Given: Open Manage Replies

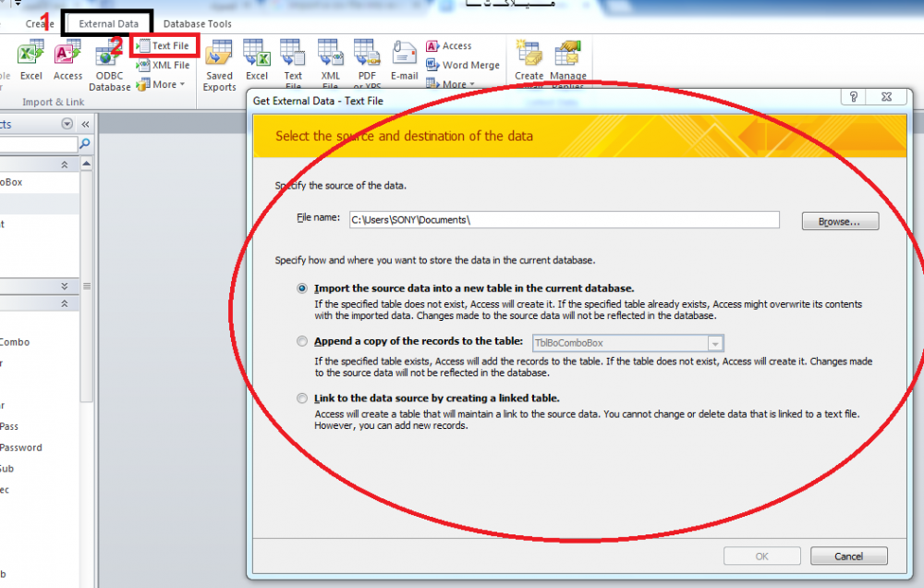Looking at the screenshot, I should pos(568,64).
